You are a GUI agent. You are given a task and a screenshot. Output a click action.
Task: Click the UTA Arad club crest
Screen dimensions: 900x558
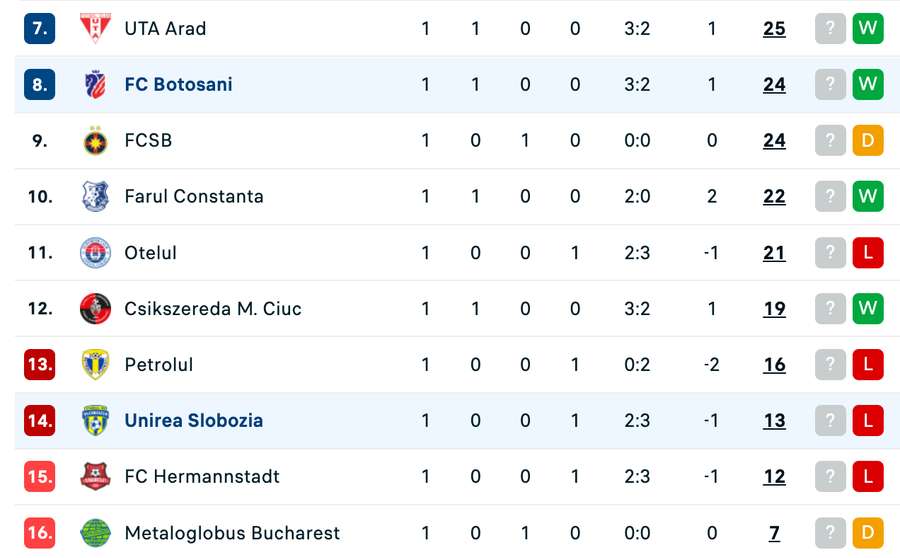[x=96, y=29]
